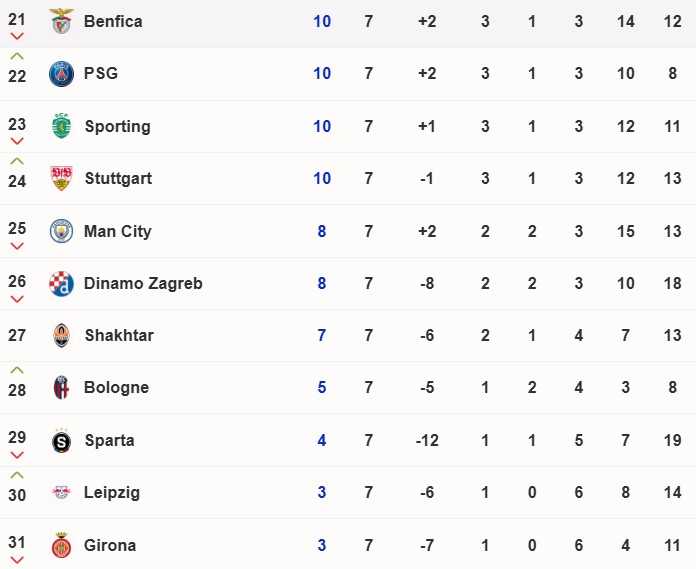Click the Benfica club crest
696x569 pixels.
(x=61, y=21)
